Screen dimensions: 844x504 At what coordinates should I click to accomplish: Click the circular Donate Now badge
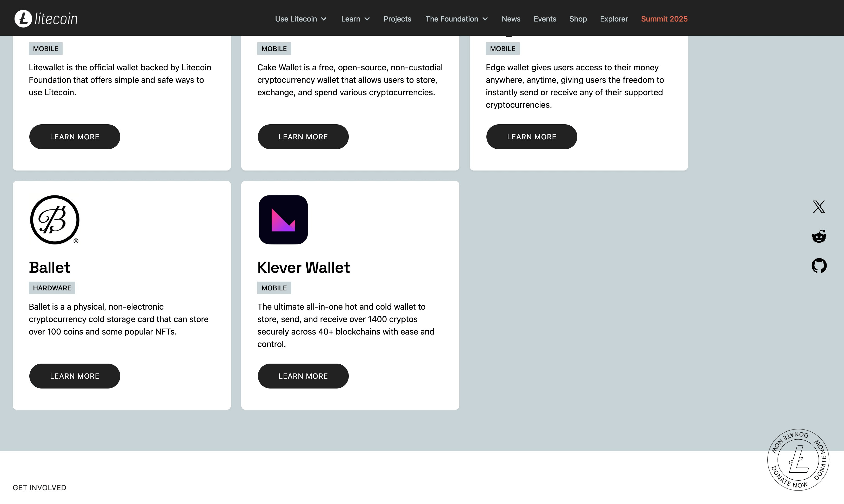(798, 460)
